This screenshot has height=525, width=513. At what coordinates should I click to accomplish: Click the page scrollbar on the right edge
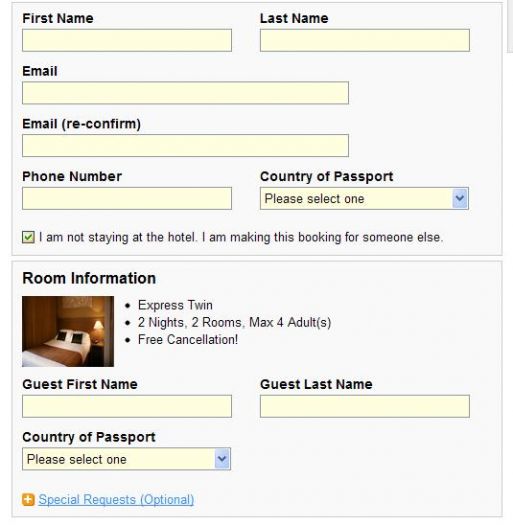(510, 26)
